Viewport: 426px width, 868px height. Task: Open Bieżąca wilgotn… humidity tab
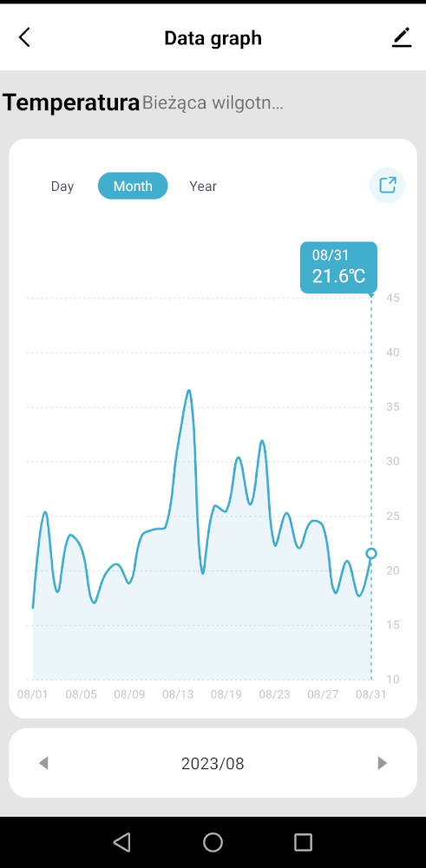pos(213,103)
